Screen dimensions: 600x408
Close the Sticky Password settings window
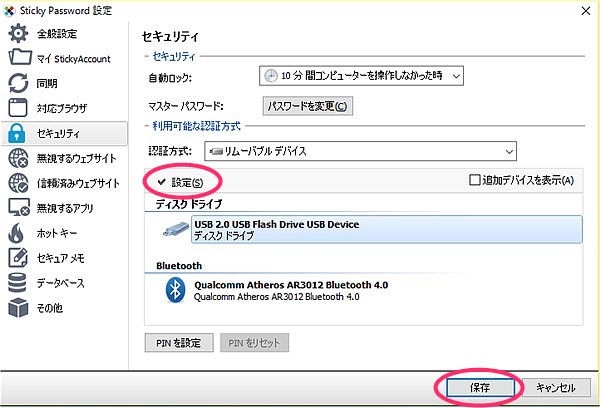pyautogui.click(x=585, y=11)
